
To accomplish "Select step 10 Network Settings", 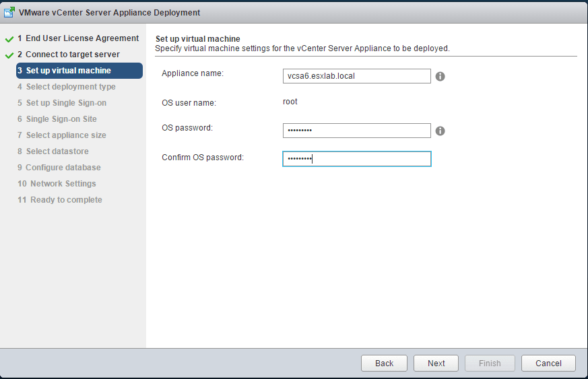I will [57, 184].
